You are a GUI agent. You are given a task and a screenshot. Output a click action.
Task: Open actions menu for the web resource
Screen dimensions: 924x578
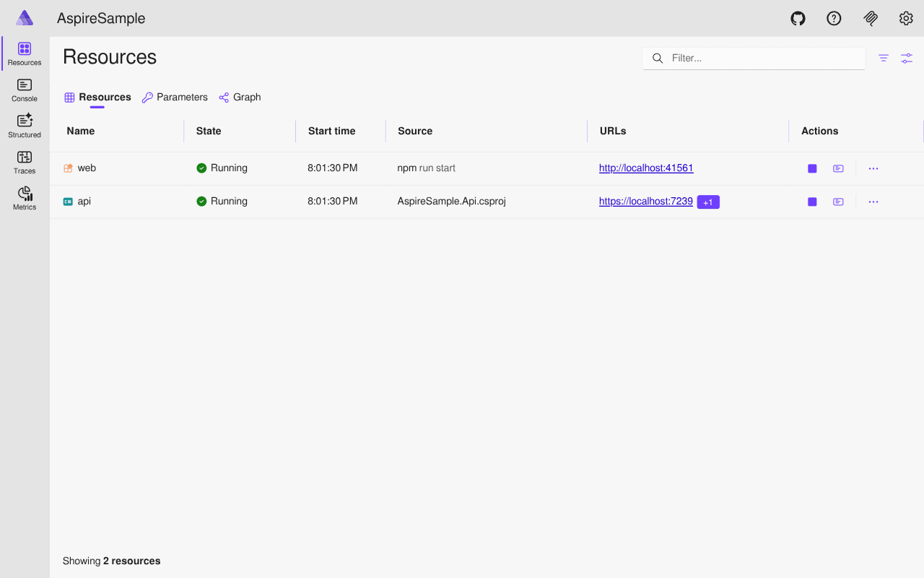pos(873,168)
